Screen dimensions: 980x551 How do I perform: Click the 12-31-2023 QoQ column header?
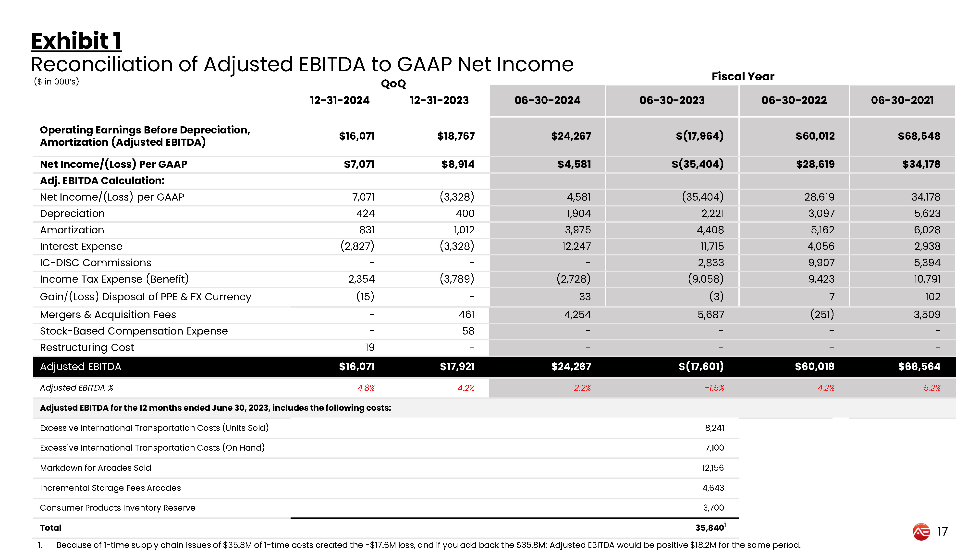point(439,100)
